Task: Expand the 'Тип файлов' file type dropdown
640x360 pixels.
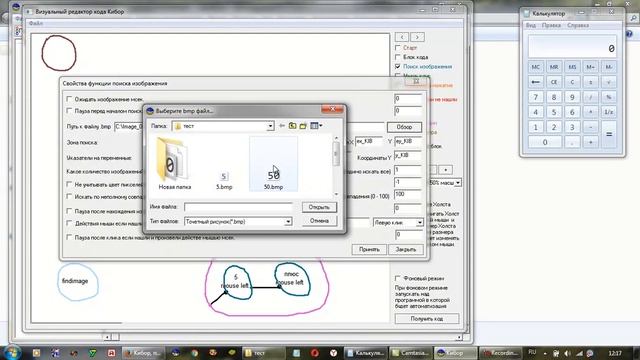Action: point(288,221)
